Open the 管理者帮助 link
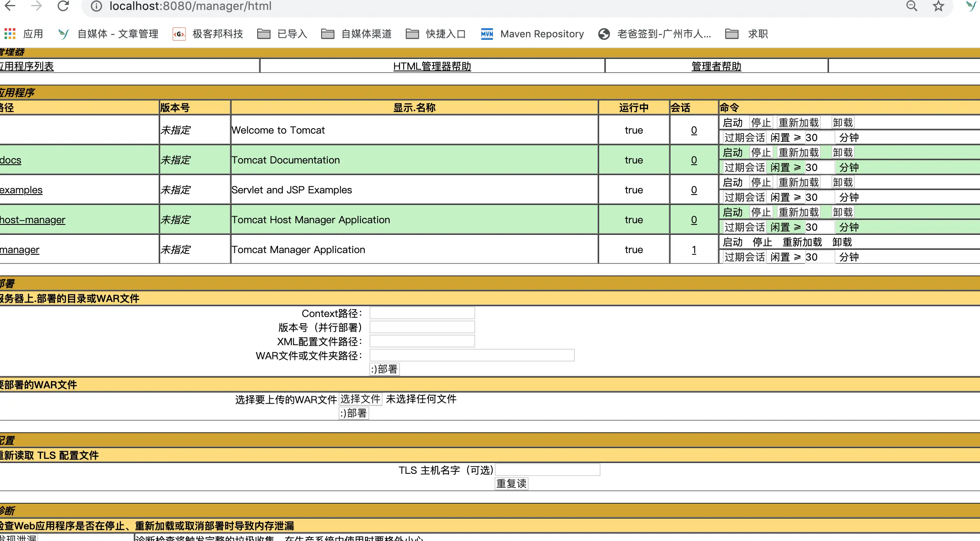This screenshot has height=541, width=980. click(x=716, y=66)
